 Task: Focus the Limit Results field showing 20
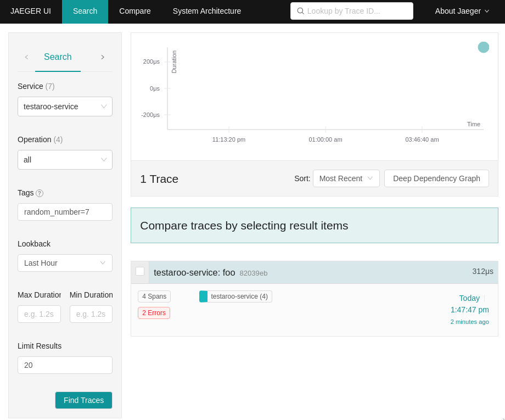pos(65,365)
